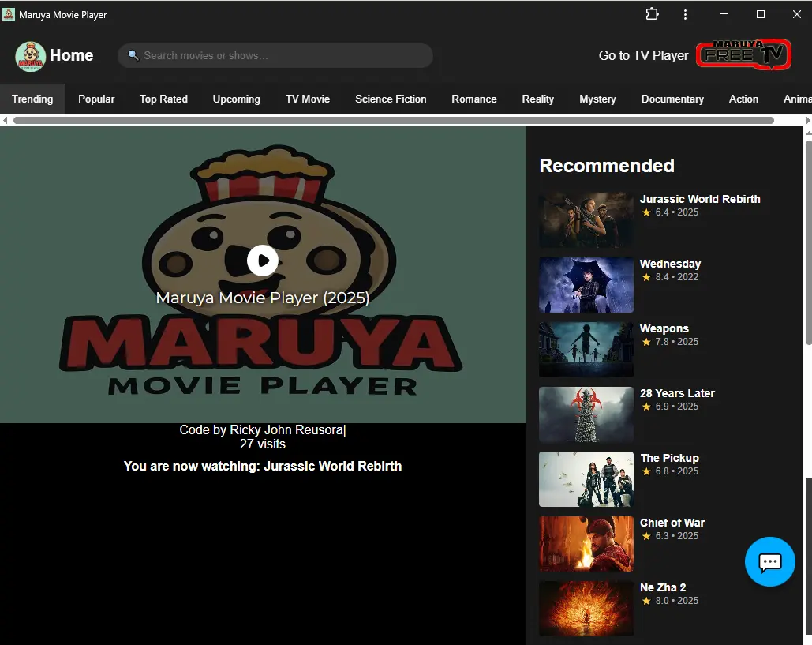The width and height of the screenshot is (812, 645).
Task: Open The Pickup thumbnail
Action: [x=586, y=479]
